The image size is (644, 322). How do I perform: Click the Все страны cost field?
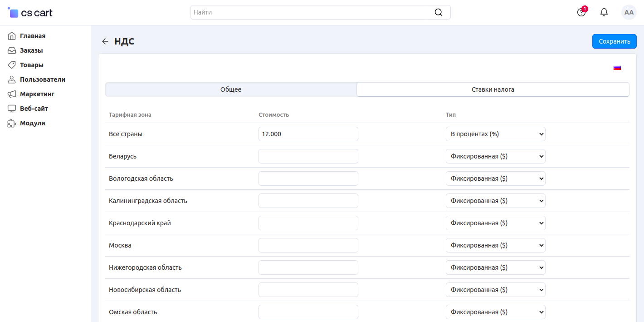coord(308,134)
